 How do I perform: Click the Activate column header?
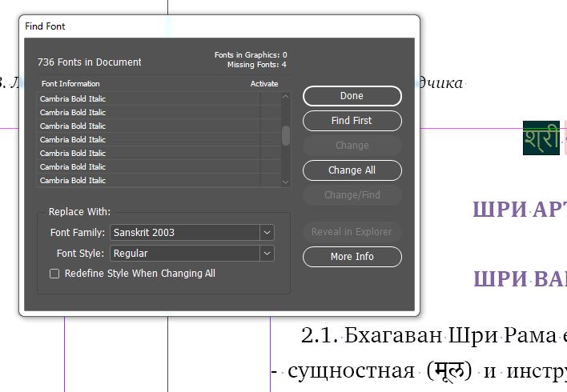[x=264, y=84]
